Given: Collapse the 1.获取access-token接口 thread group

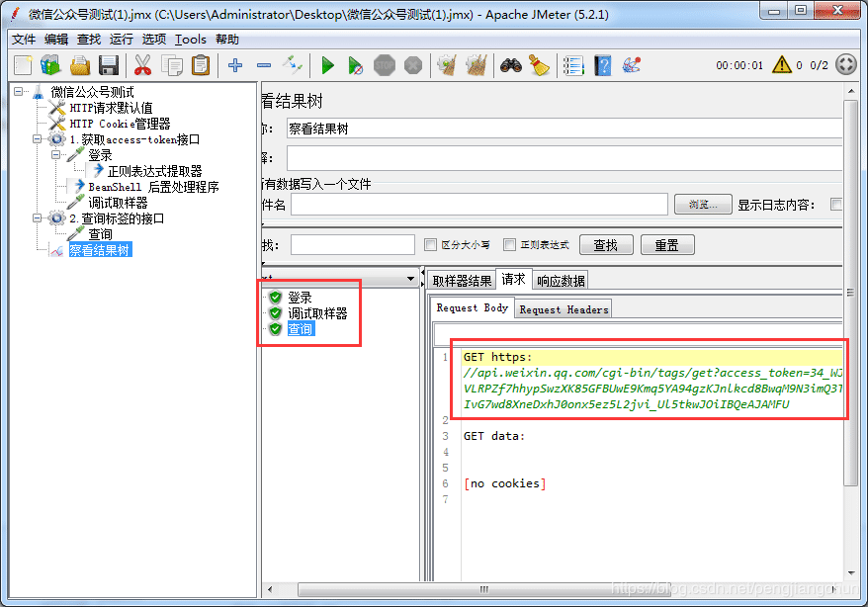Looking at the screenshot, I should 38,138.
